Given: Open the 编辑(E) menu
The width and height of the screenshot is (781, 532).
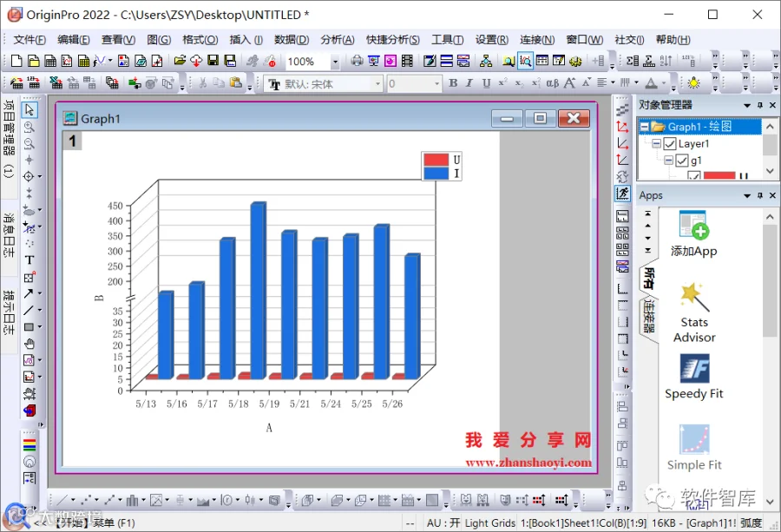Looking at the screenshot, I should [x=74, y=40].
